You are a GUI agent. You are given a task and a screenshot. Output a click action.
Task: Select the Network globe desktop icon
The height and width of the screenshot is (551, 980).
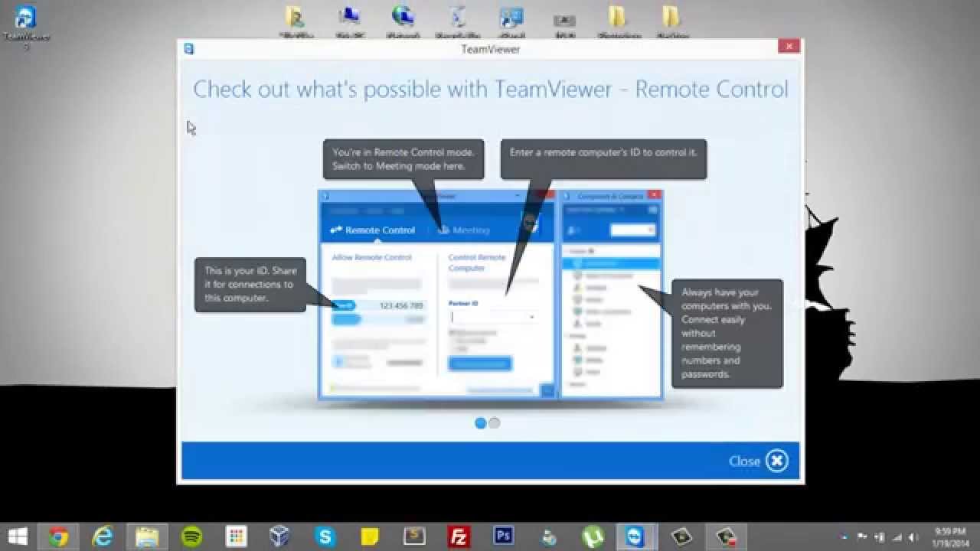pyautogui.click(x=403, y=21)
